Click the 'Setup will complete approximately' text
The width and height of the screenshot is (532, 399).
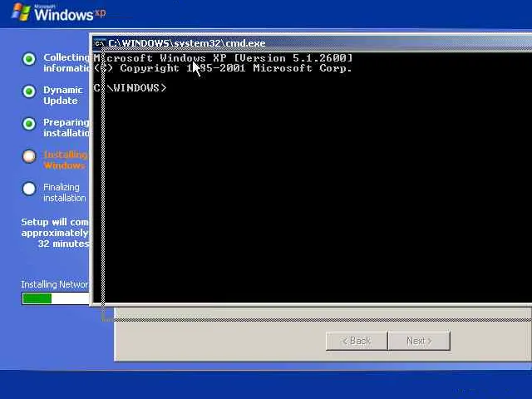pos(55,227)
